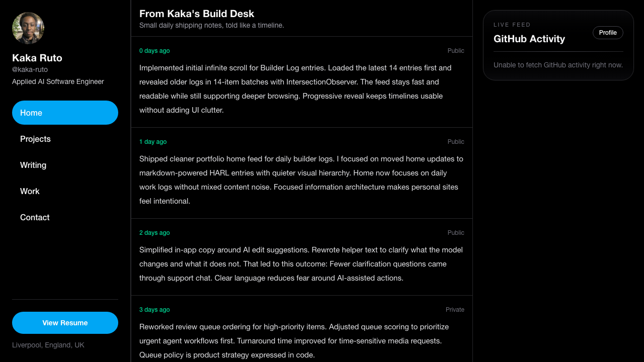
Task: Go to the Projects page
Action: (35, 139)
